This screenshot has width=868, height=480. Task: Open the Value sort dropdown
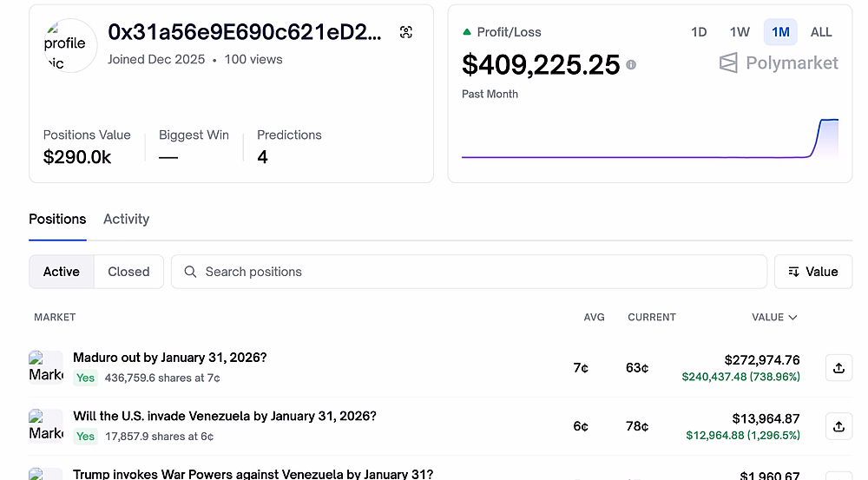812,272
